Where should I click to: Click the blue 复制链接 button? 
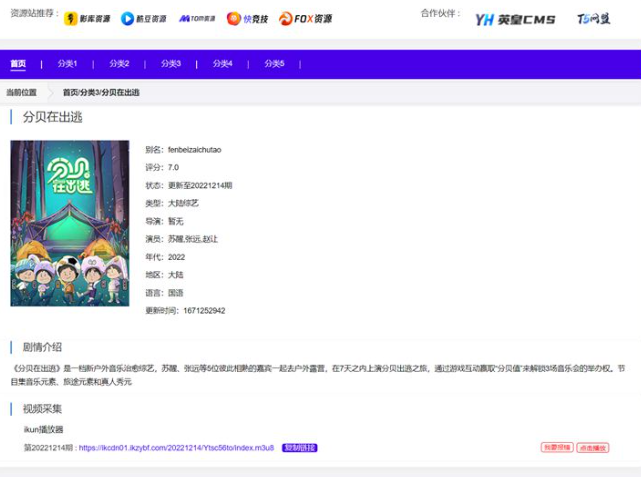point(300,448)
